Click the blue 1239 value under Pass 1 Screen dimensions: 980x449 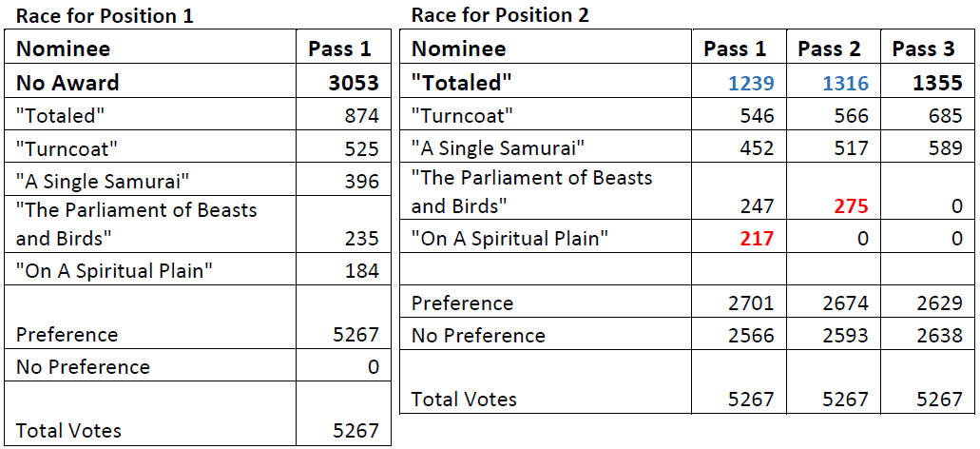point(749,83)
